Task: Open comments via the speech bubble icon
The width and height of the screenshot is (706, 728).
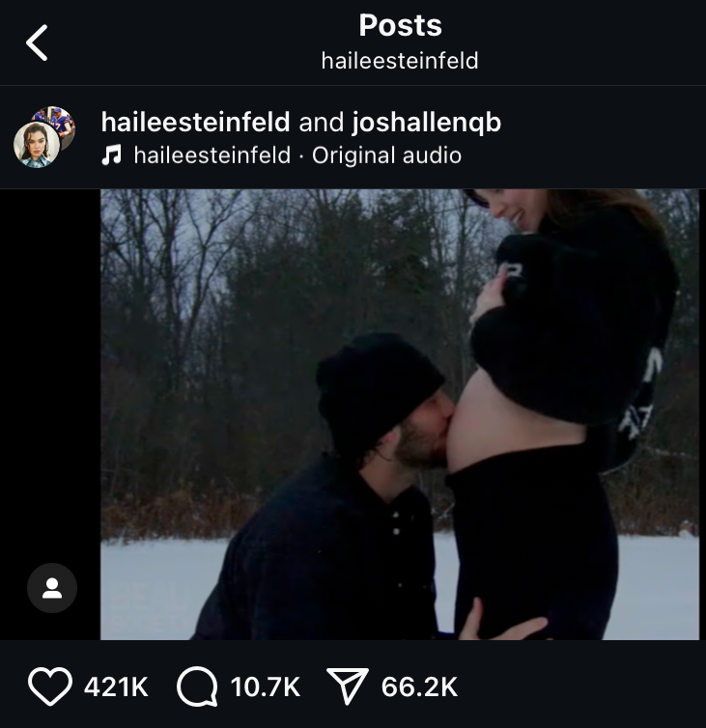Action: (x=197, y=686)
